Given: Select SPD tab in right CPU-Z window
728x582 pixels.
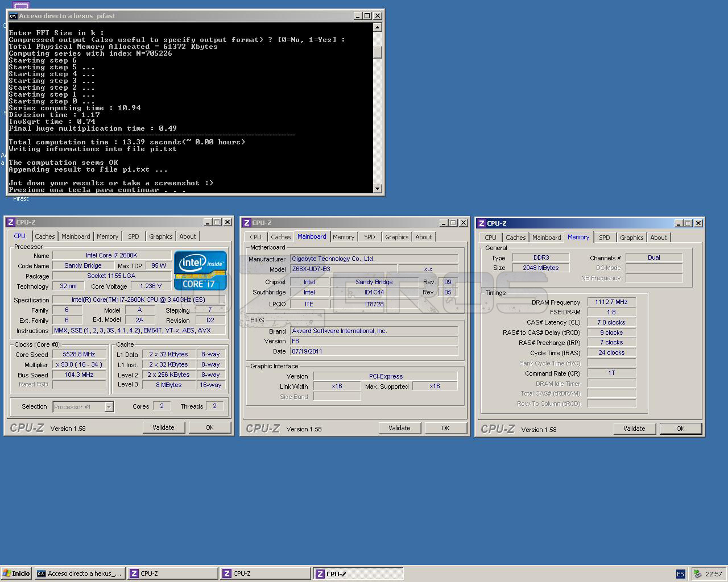Looking at the screenshot, I should pos(604,238).
